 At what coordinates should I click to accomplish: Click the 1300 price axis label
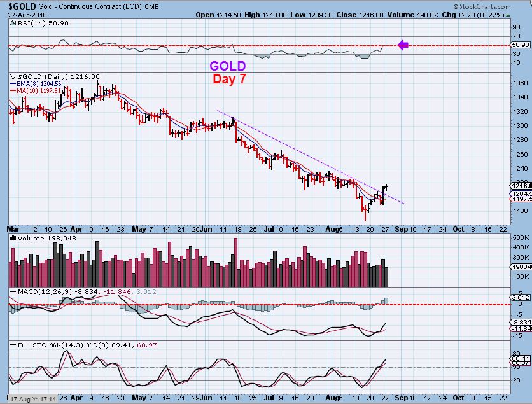pos(521,125)
